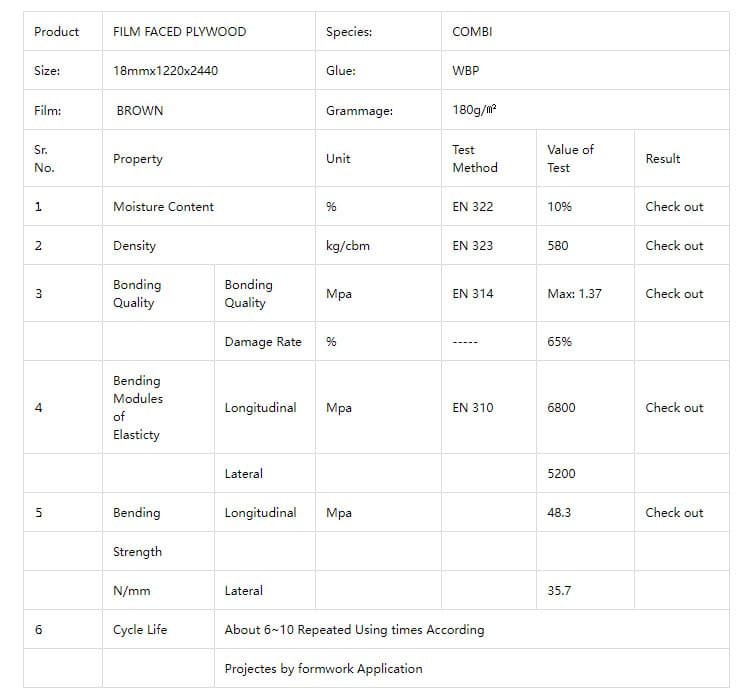Select the 180g/㎡ grammage value

pos(475,110)
